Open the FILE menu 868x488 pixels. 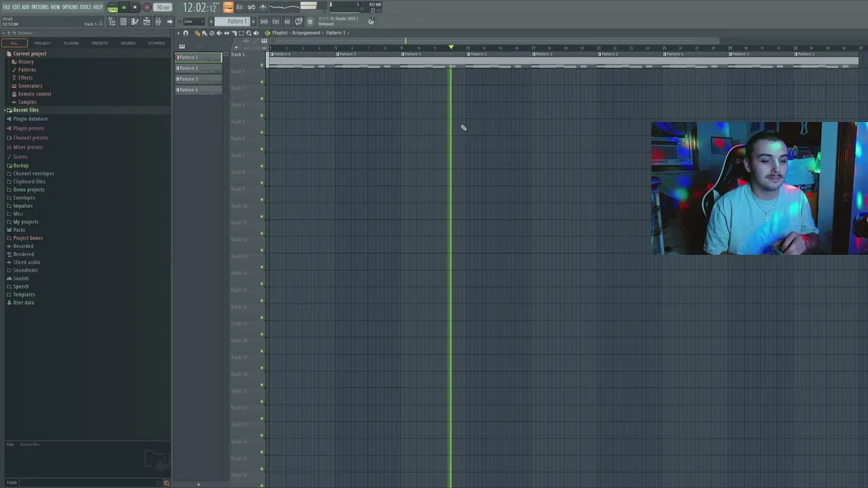[6, 7]
